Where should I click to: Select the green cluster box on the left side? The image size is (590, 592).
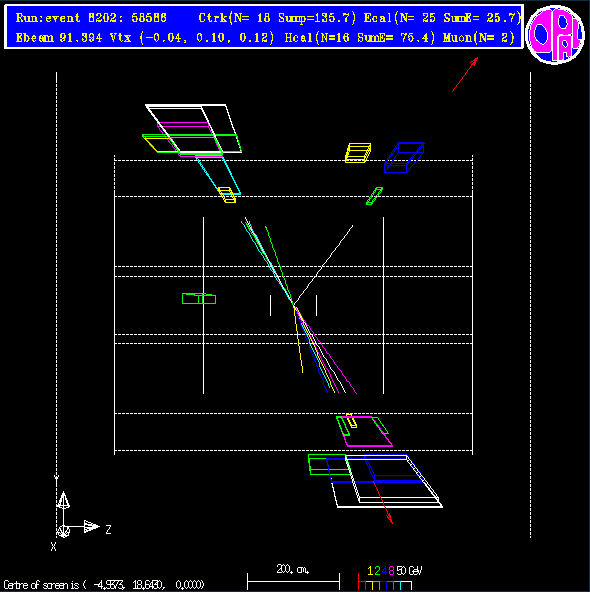tap(199, 299)
